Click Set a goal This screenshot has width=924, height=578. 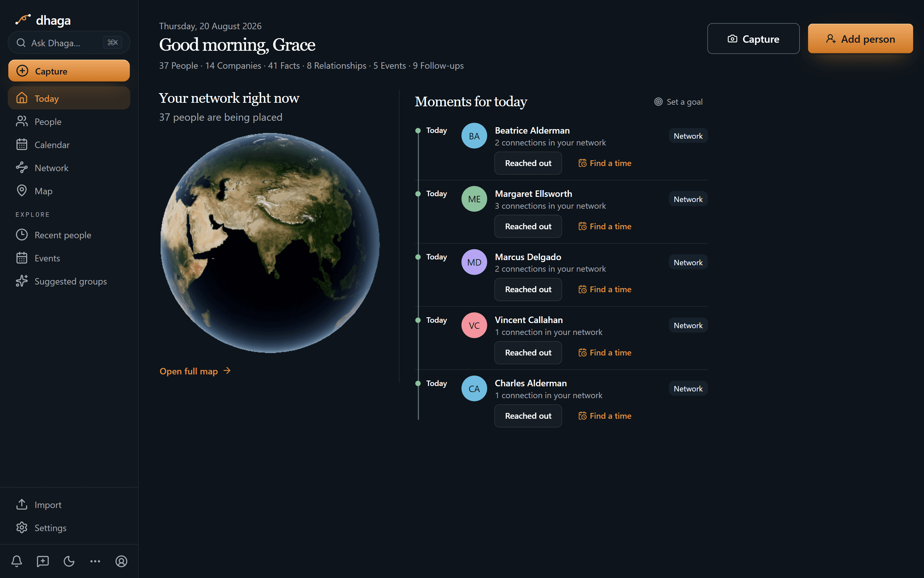(x=678, y=102)
